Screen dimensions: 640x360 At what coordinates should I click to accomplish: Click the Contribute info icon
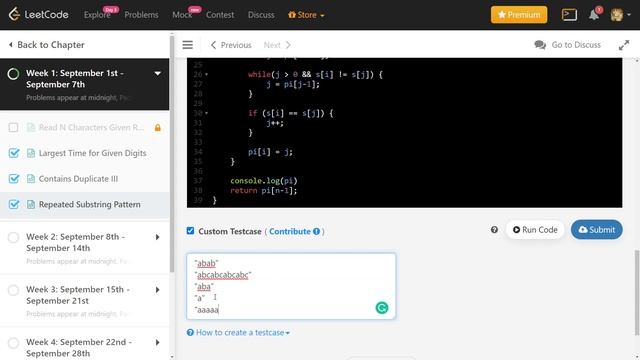coord(316,231)
